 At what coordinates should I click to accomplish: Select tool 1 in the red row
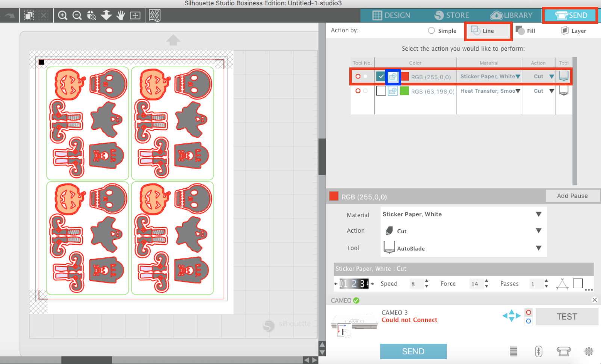[358, 77]
